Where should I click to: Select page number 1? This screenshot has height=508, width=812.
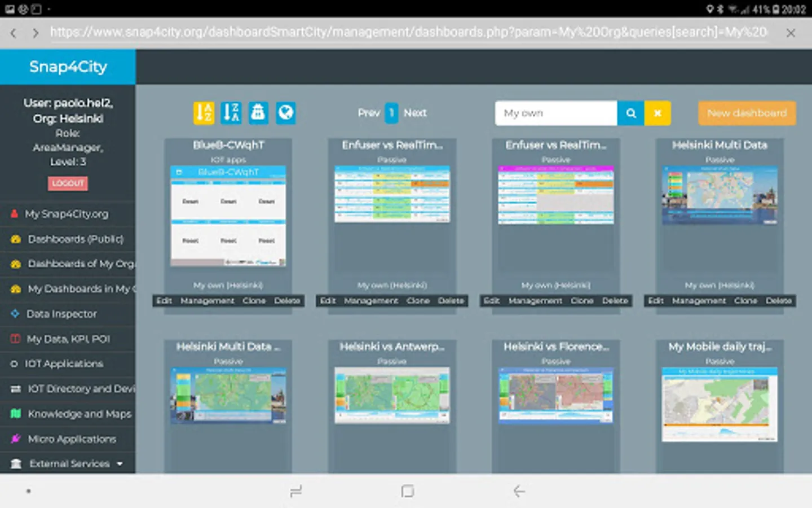point(391,113)
